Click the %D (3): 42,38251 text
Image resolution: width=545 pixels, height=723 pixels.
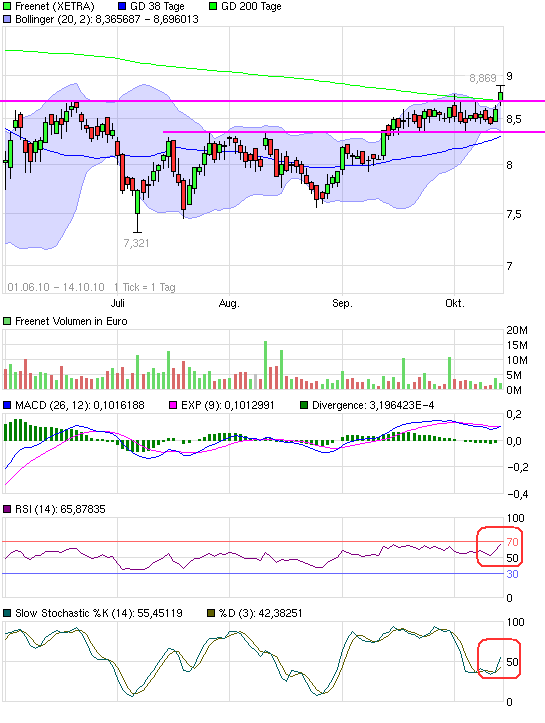[x=261, y=613]
